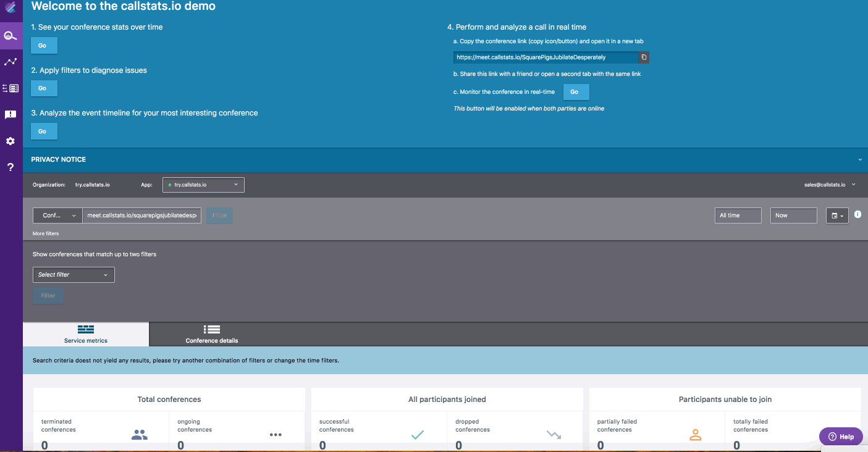868x452 pixels.
Task: Switch to the Service metrics tab
Action: pyautogui.click(x=86, y=334)
